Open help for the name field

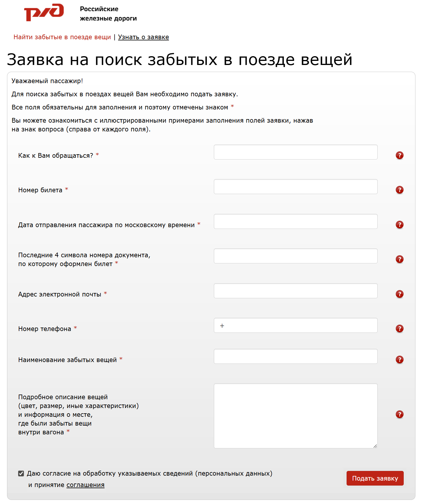[399, 155]
